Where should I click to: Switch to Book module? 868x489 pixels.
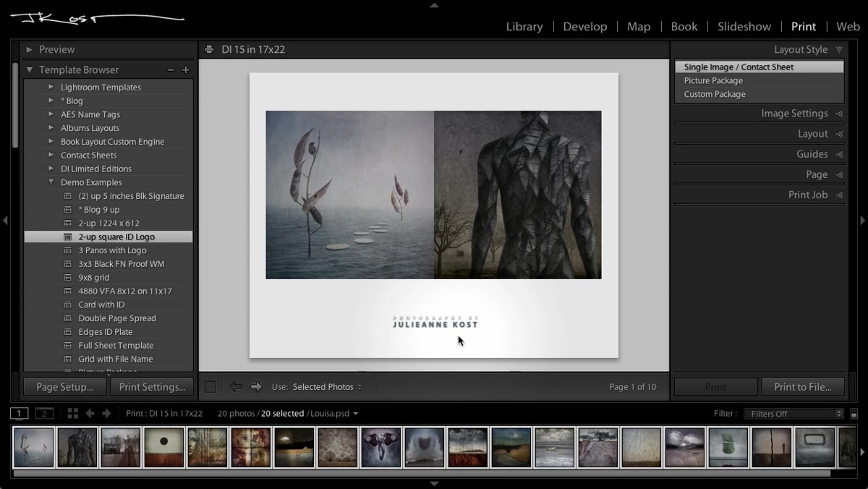(x=684, y=27)
